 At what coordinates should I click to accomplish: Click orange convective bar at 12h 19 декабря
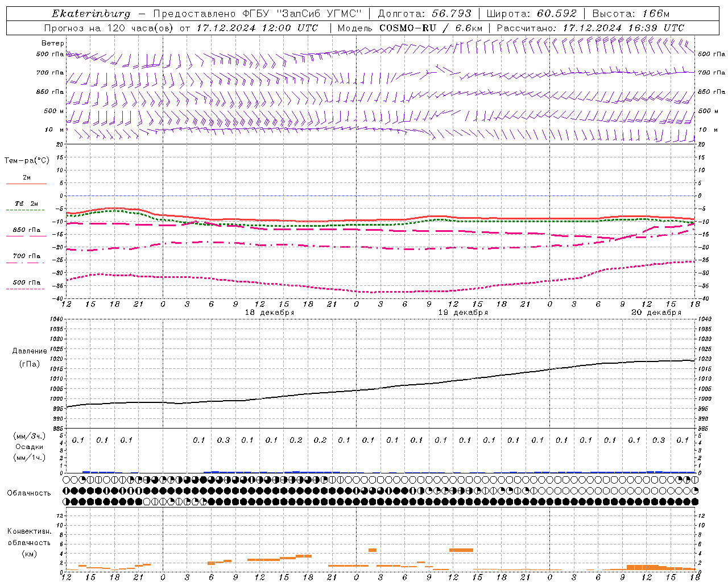461,550
